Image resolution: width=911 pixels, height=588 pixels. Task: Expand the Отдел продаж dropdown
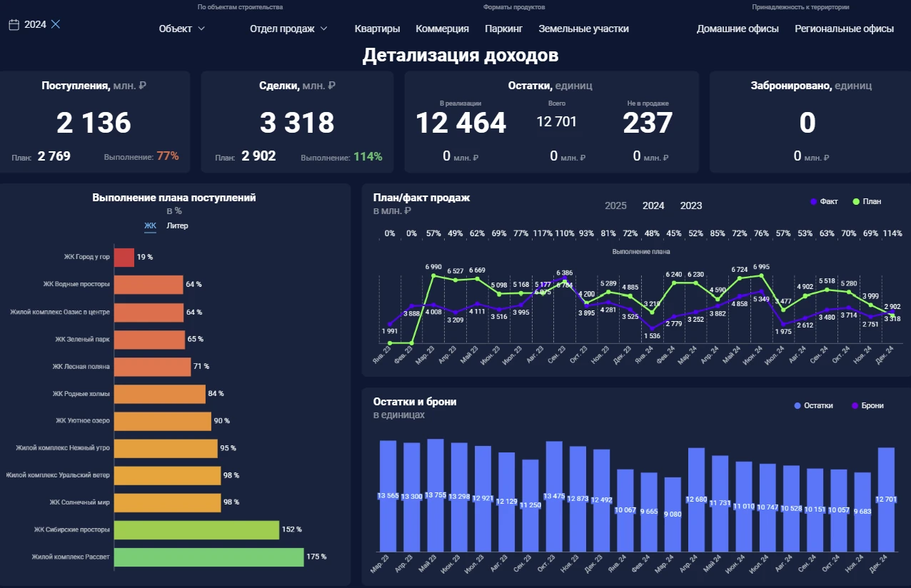[288, 29]
